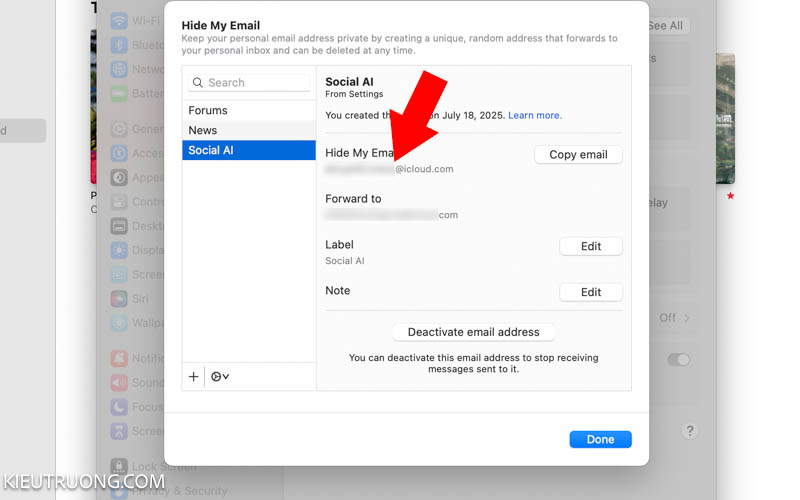Edit the Label field

click(x=591, y=246)
